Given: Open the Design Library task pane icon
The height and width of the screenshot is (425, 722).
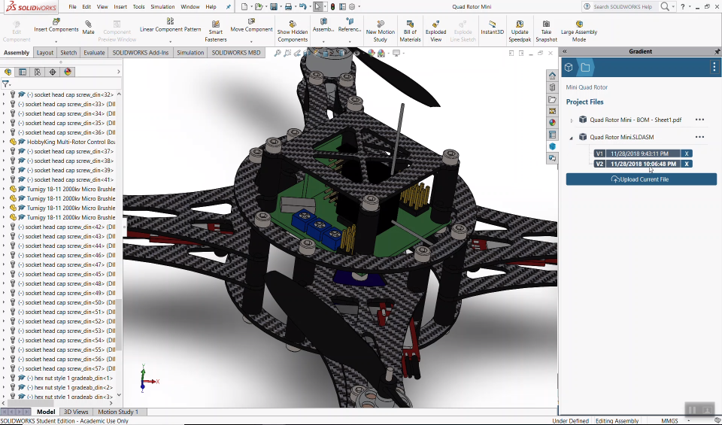Looking at the screenshot, I should pyautogui.click(x=552, y=87).
